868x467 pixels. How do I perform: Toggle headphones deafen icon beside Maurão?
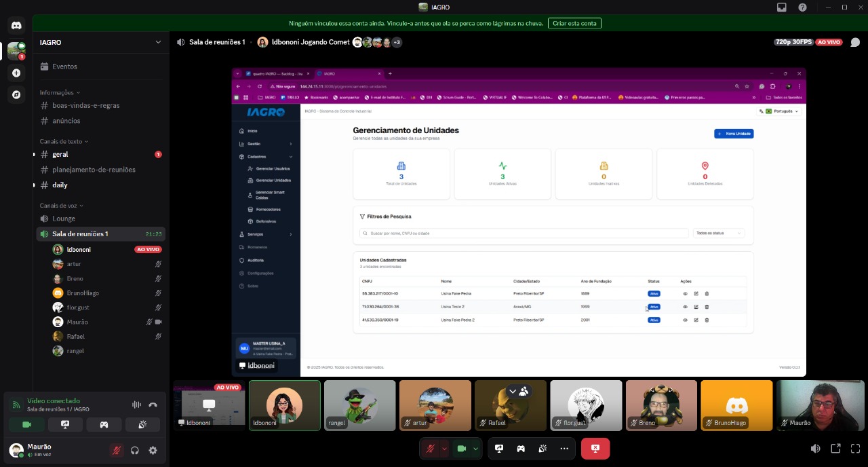click(135, 450)
